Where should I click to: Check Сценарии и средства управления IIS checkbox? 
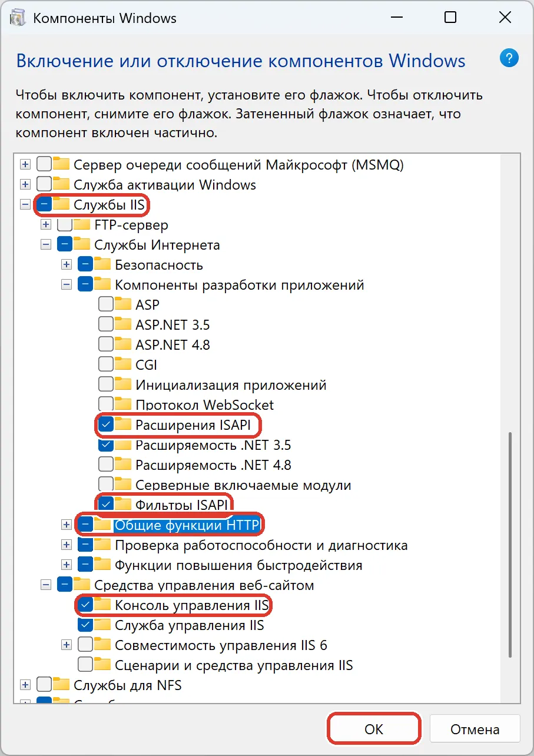click(x=85, y=665)
